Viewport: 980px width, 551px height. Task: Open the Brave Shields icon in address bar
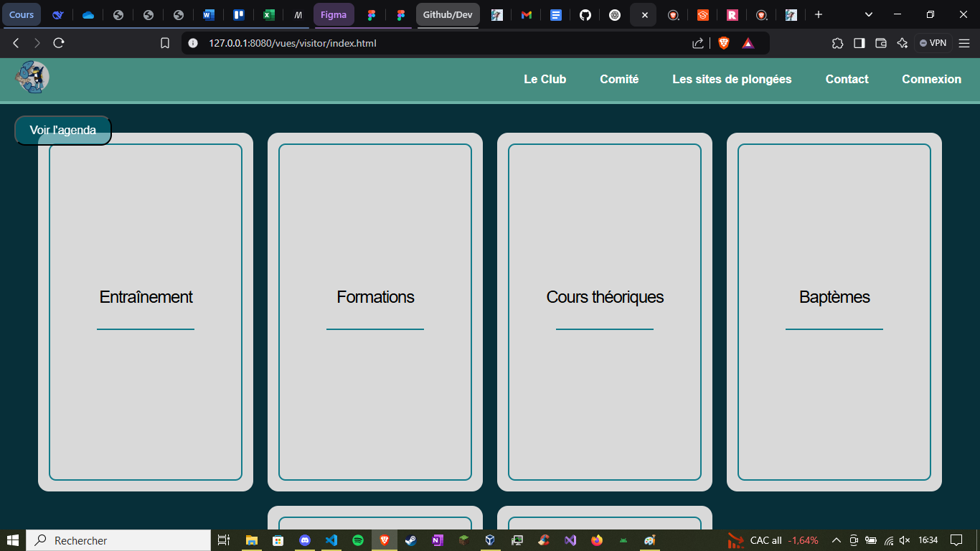(x=724, y=42)
